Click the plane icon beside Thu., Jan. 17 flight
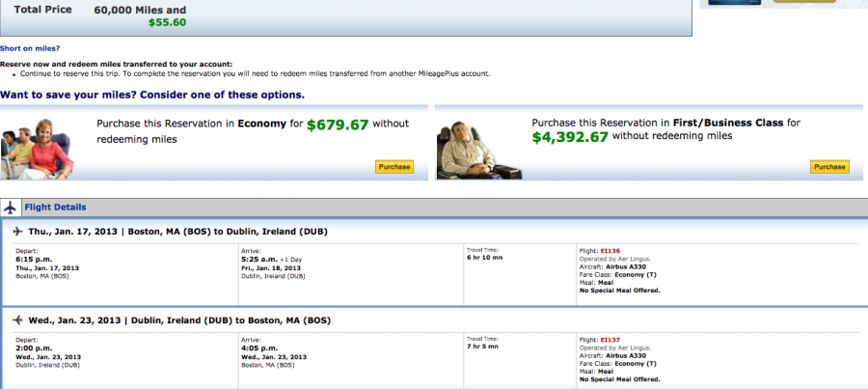This screenshot has width=868, height=389. tap(17, 232)
